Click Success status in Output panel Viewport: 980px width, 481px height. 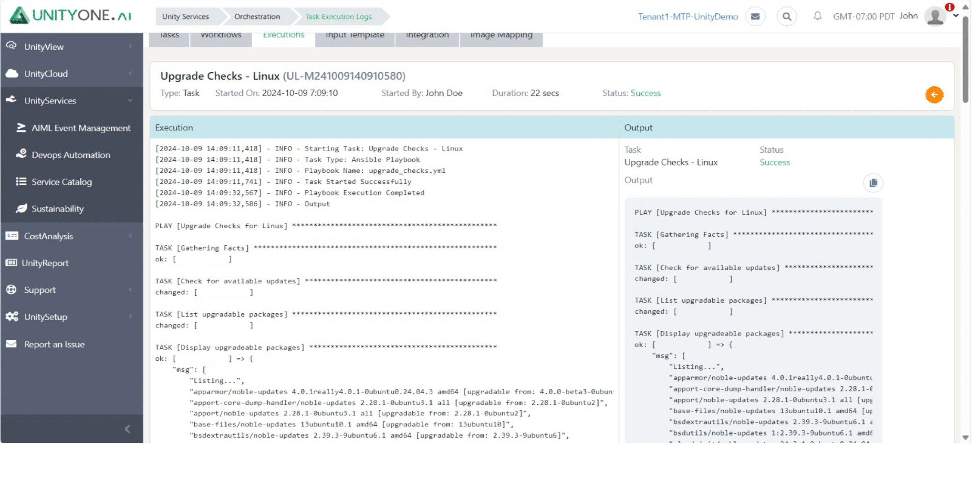(775, 162)
